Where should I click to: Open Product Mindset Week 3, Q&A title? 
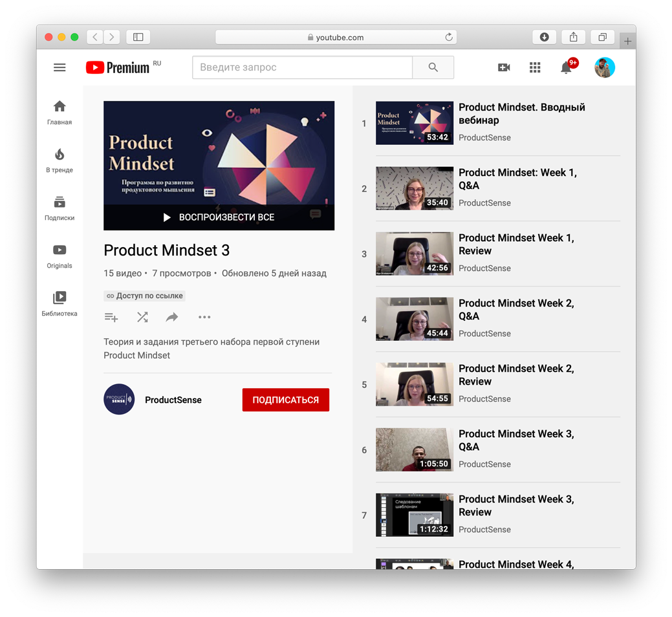pos(516,440)
